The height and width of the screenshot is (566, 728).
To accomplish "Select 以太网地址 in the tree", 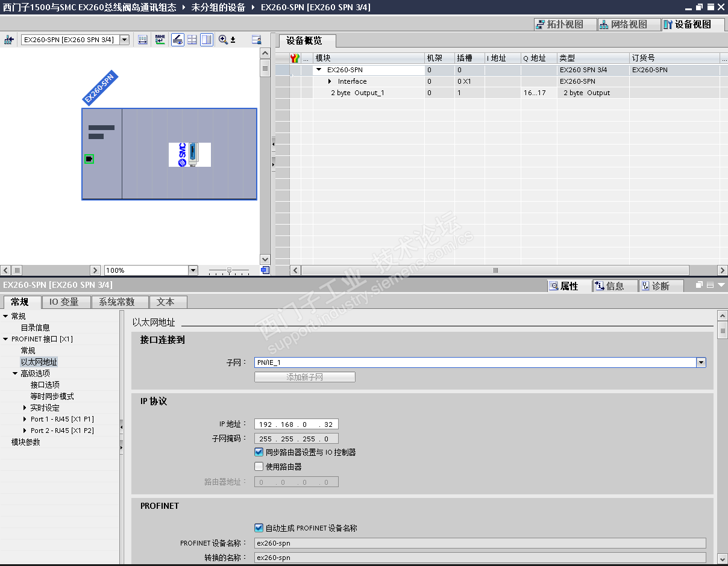I will click(39, 362).
